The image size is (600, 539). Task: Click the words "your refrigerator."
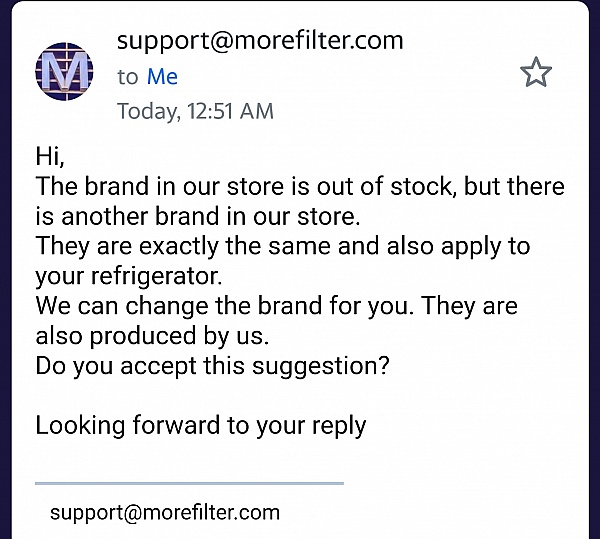click(x=129, y=276)
